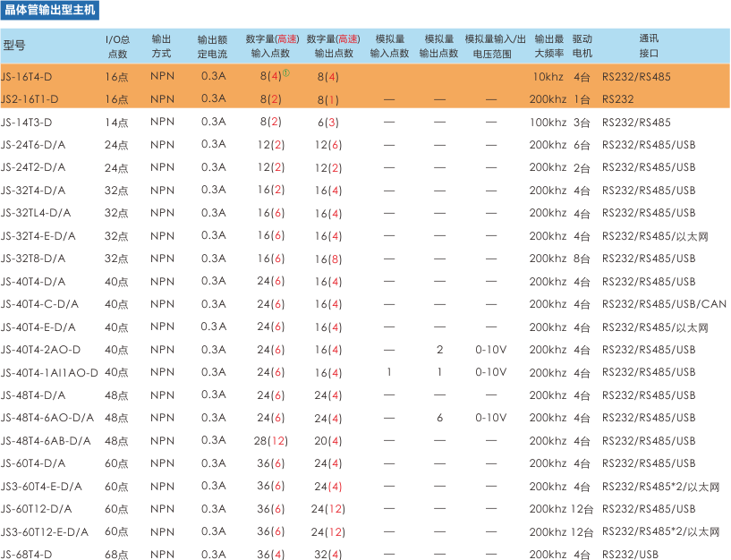Select model JS3-60T4-E-D/A

[41, 487]
